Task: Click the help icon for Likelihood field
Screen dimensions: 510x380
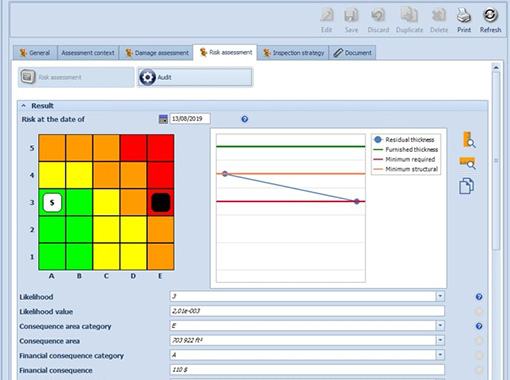Action: pos(479,297)
